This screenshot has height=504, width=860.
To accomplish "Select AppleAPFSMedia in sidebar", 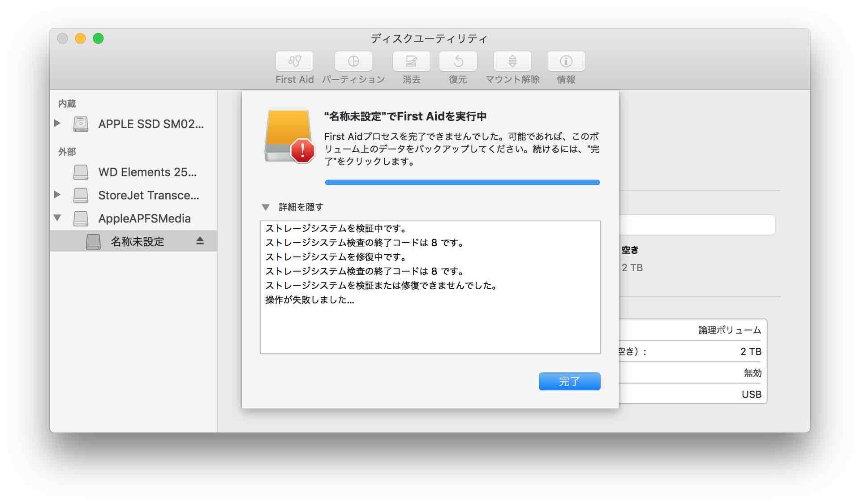I will (133, 219).
